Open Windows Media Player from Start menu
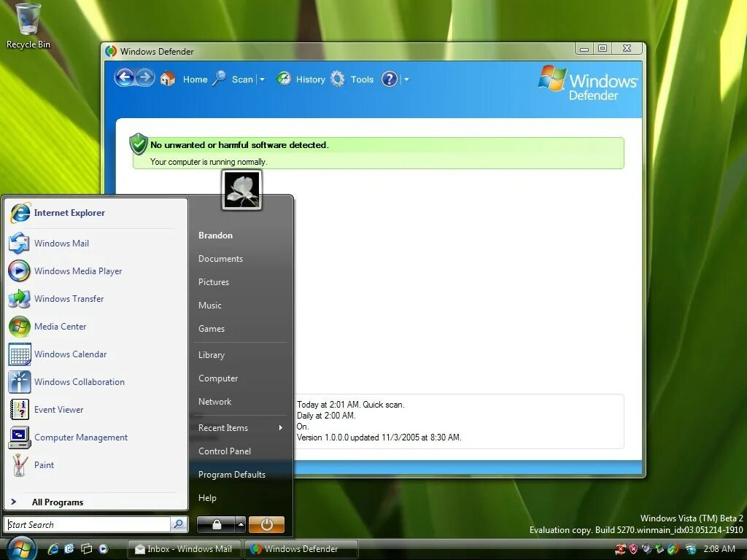The image size is (747, 560). pyautogui.click(x=78, y=271)
